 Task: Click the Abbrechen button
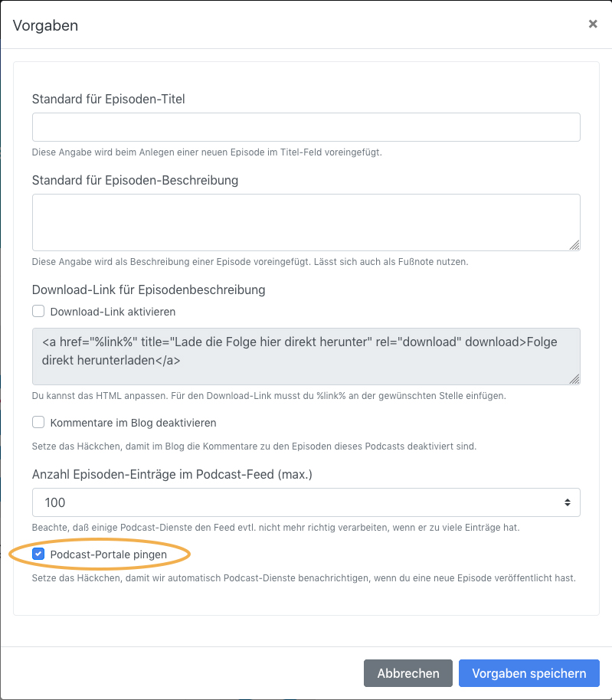click(408, 673)
